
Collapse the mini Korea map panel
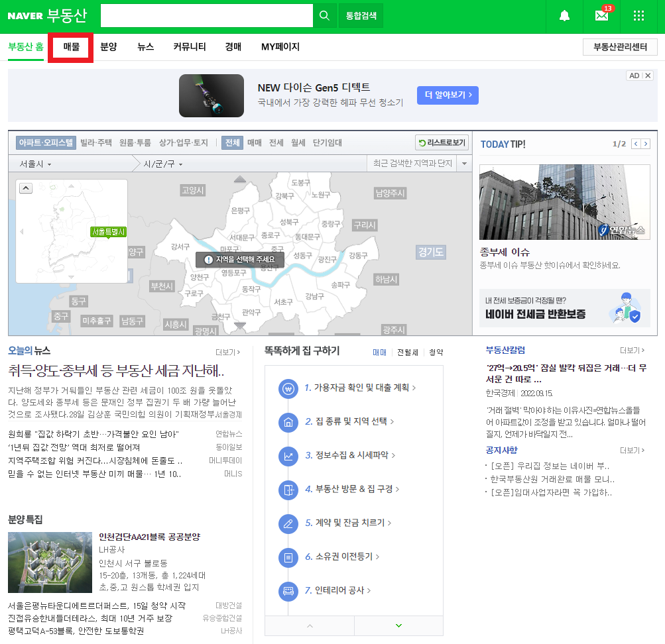[26, 189]
